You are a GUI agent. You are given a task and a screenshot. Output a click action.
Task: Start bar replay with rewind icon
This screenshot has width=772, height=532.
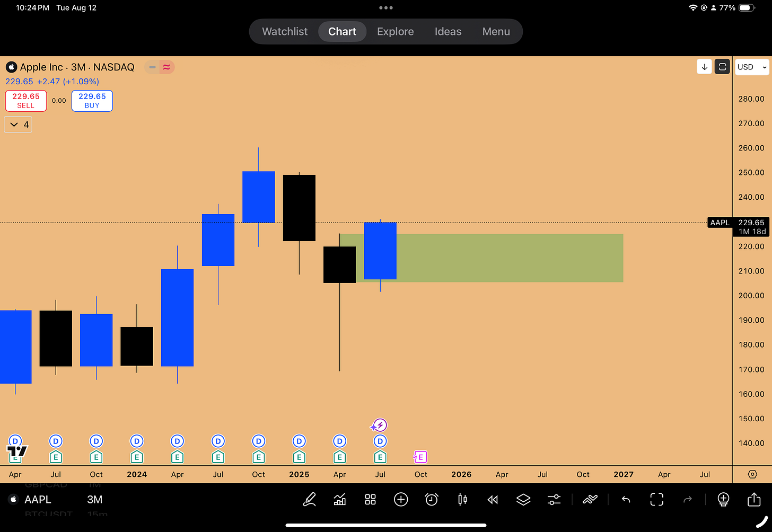click(x=493, y=499)
